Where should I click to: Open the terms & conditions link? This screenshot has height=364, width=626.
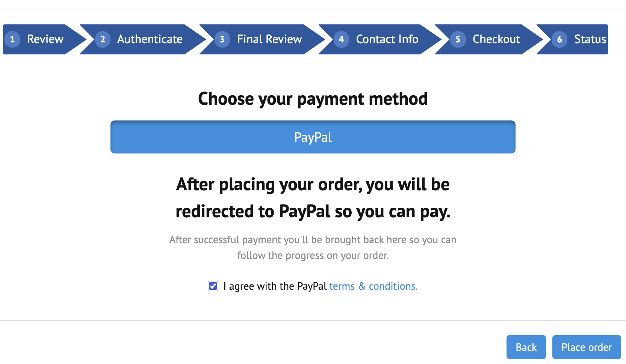(373, 286)
